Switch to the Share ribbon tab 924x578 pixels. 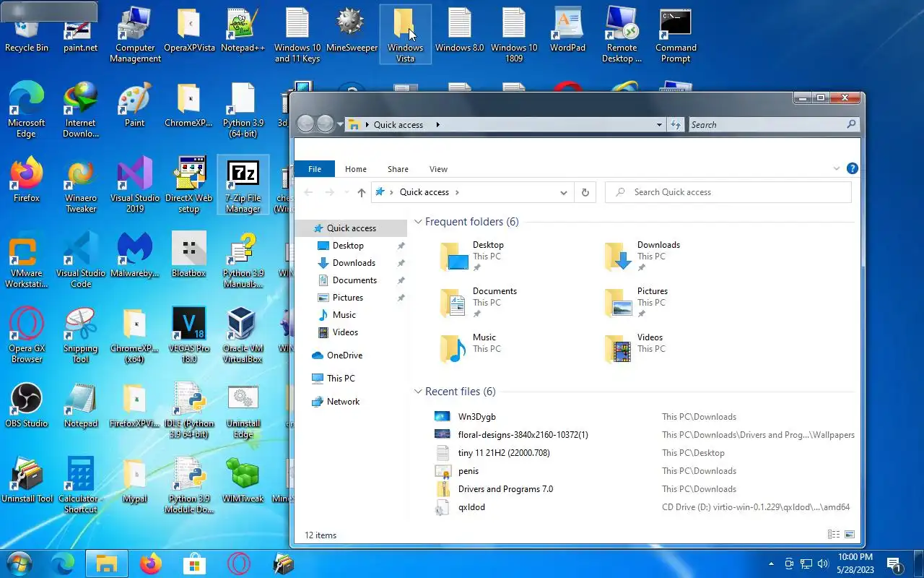[x=398, y=169]
